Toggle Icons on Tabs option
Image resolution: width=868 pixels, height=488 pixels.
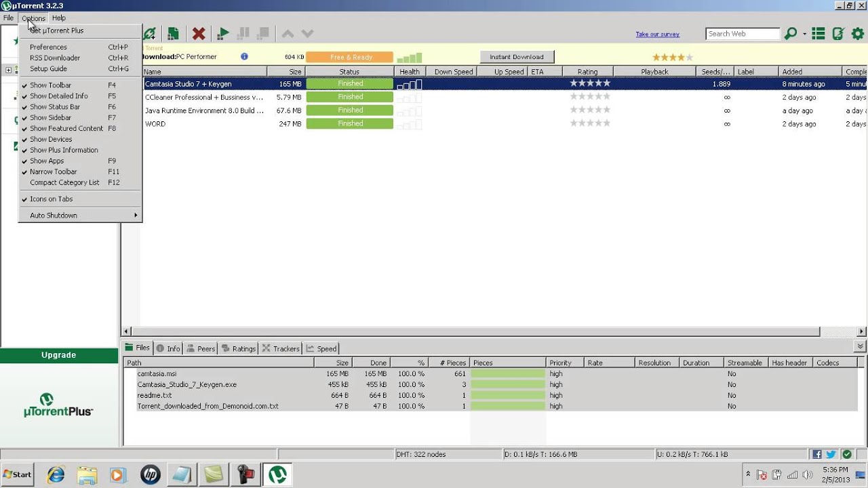[x=80, y=199]
